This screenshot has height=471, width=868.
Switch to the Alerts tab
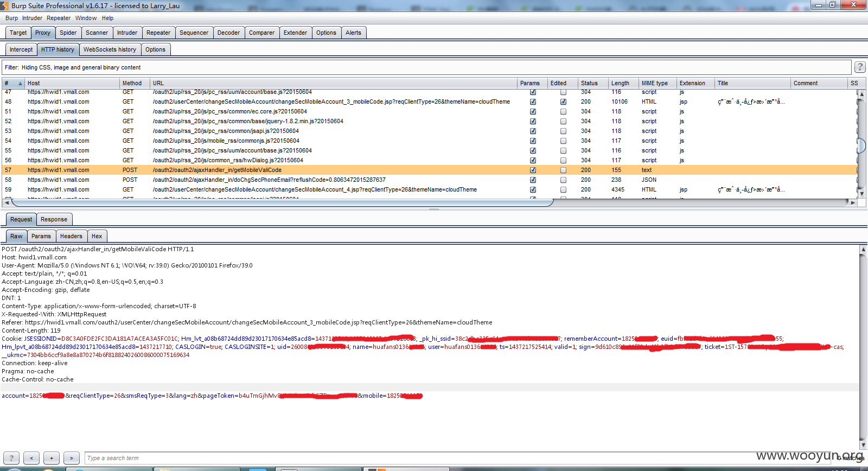pos(353,33)
